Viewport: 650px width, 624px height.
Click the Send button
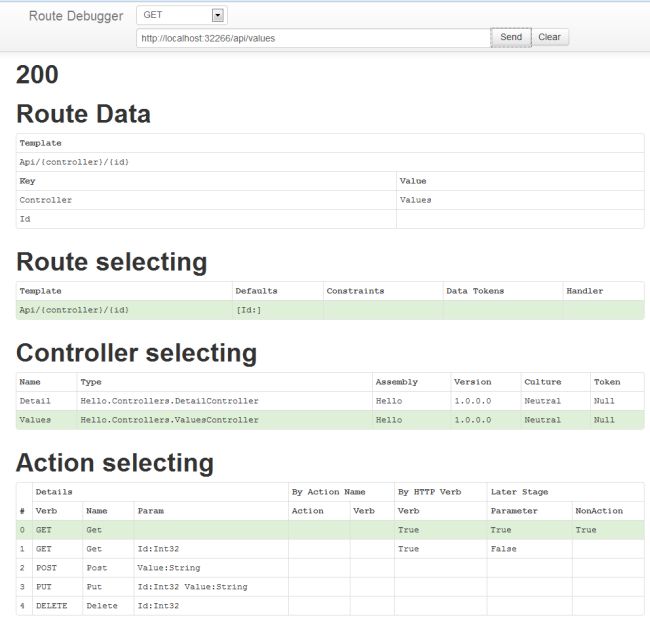(x=511, y=37)
